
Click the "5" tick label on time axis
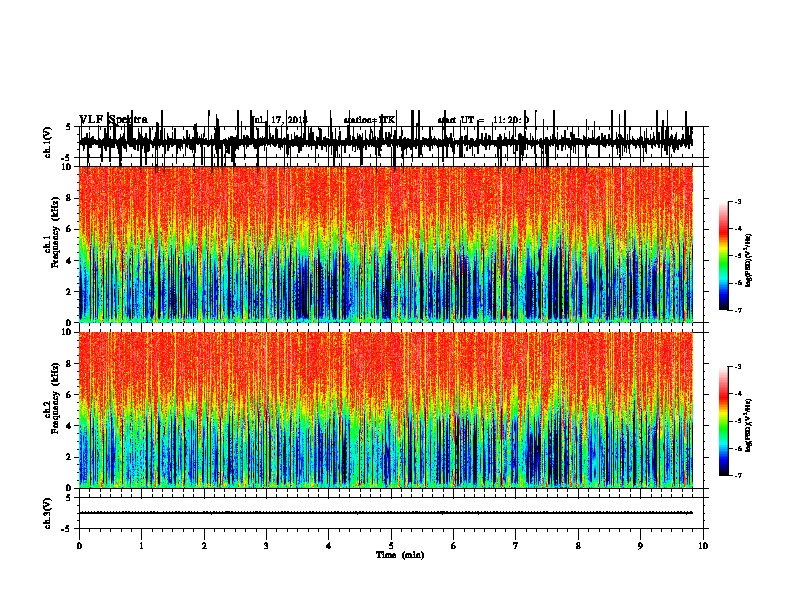[x=391, y=545]
